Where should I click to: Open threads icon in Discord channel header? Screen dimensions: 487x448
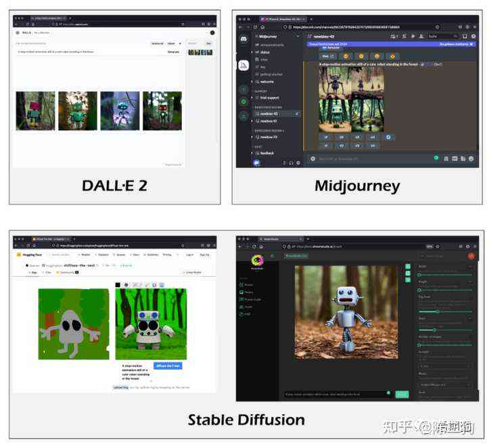[x=394, y=36]
